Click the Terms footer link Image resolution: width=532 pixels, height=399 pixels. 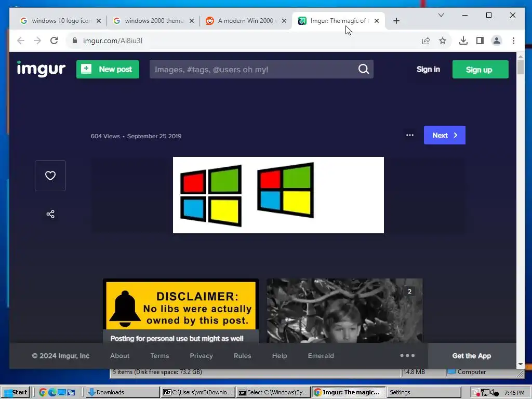pyautogui.click(x=159, y=355)
